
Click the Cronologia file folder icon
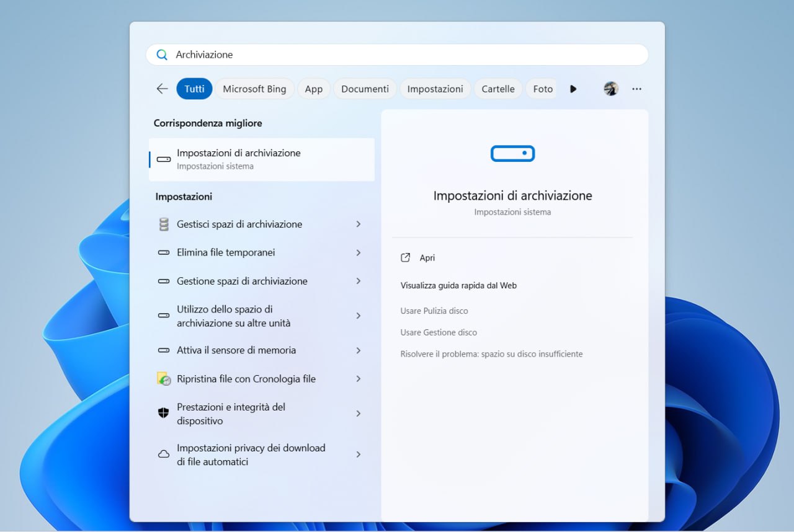coord(164,379)
